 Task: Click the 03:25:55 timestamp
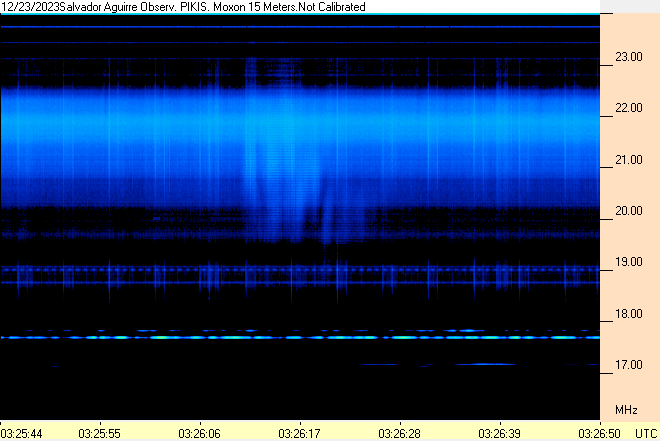pyautogui.click(x=99, y=433)
